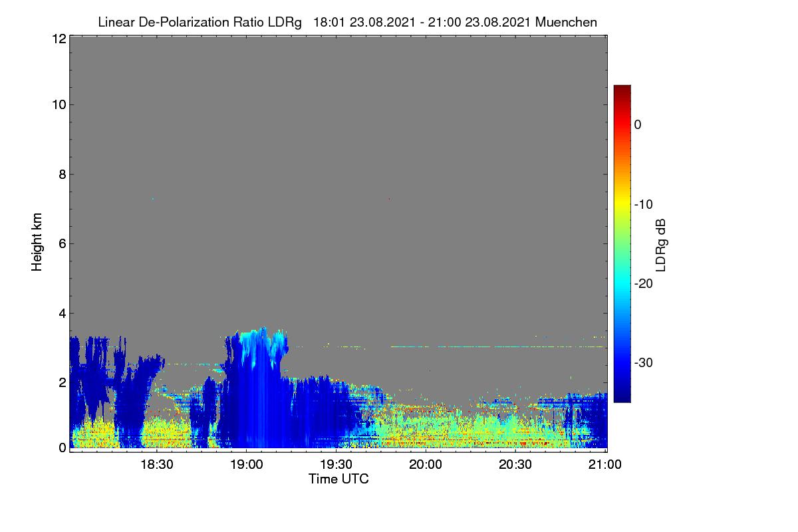This screenshot has width=798, height=532.
Task: Click the cyan -20 dB colorbar region
Action: click(x=622, y=283)
